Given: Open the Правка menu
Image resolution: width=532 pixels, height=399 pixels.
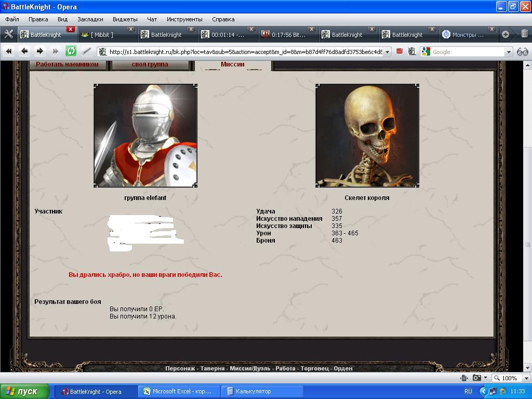Looking at the screenshot, I should [38, 19].
